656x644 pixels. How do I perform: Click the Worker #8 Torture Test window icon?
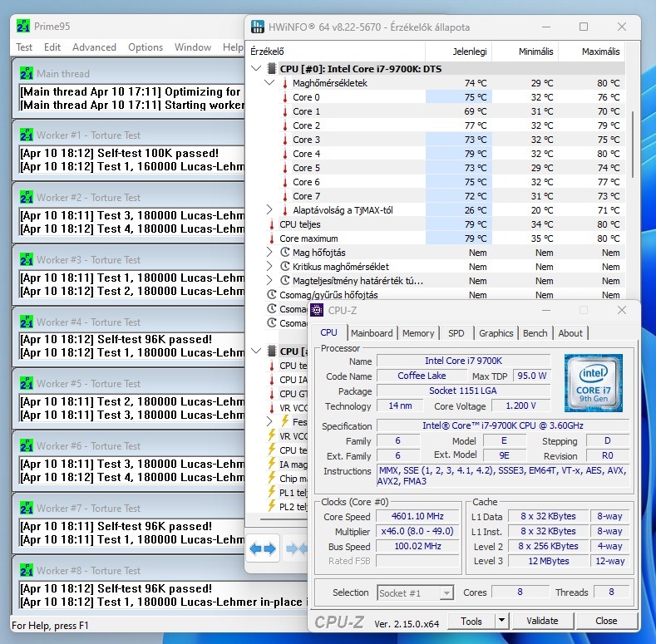tap(27, 570)
